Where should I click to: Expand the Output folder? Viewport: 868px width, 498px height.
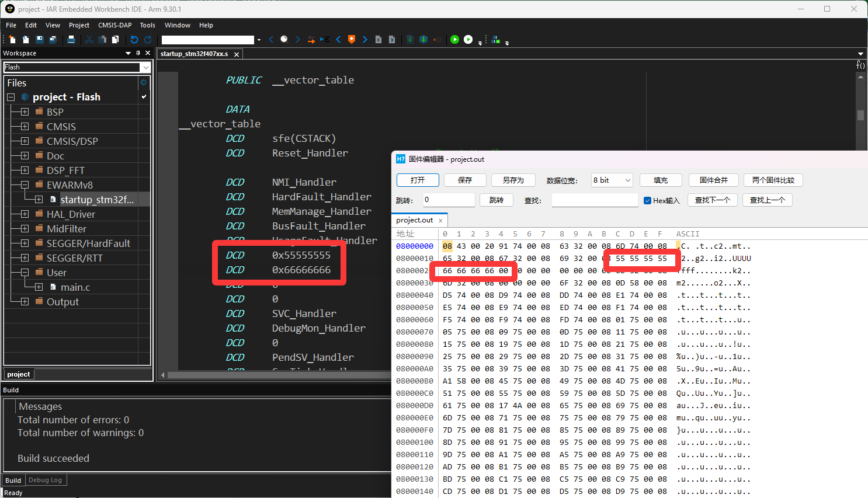[x=25, y=301]
